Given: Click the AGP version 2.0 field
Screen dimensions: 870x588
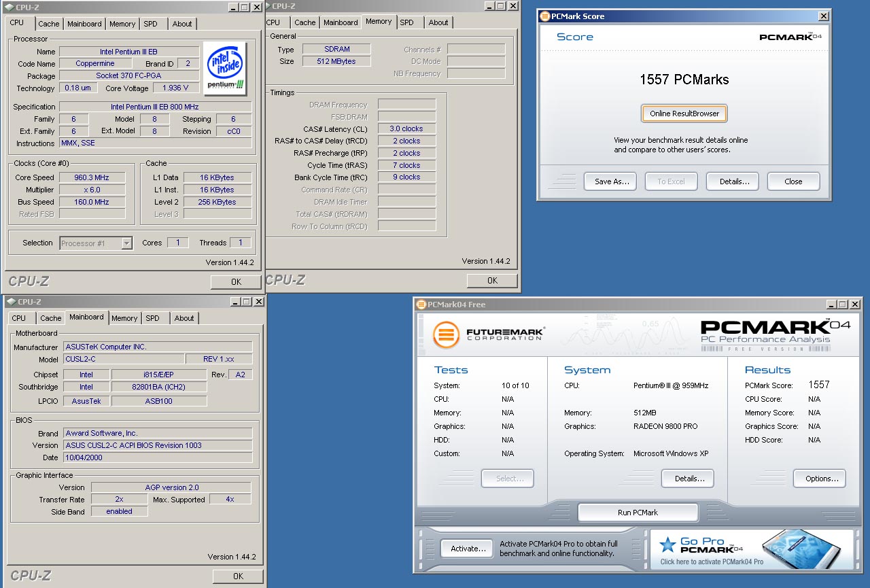Looking at the screenshot, I should click(x=171, y=487).
